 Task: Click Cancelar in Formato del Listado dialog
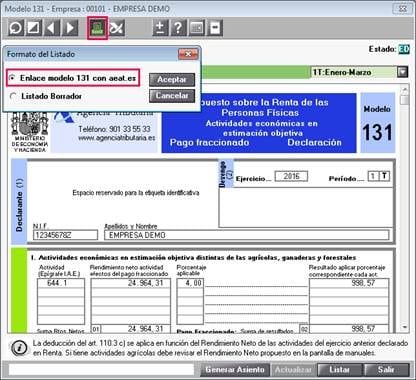pos(172,96)
